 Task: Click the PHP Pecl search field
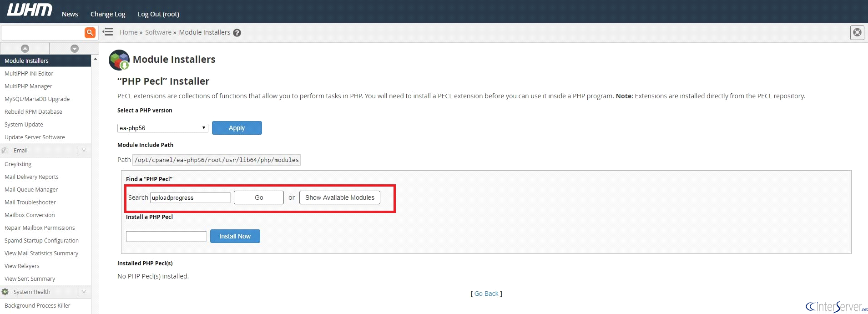tap(190, 198)
